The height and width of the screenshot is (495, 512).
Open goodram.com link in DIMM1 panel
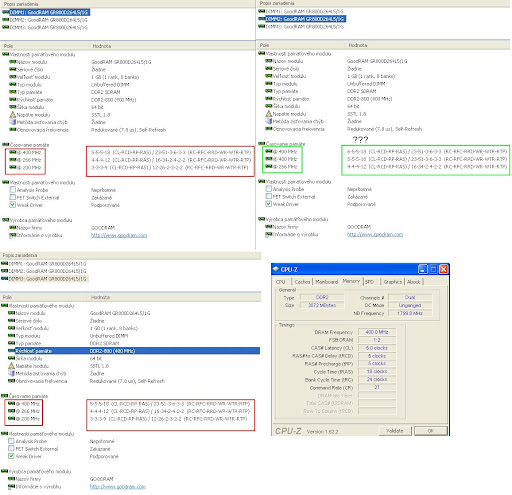119,235
